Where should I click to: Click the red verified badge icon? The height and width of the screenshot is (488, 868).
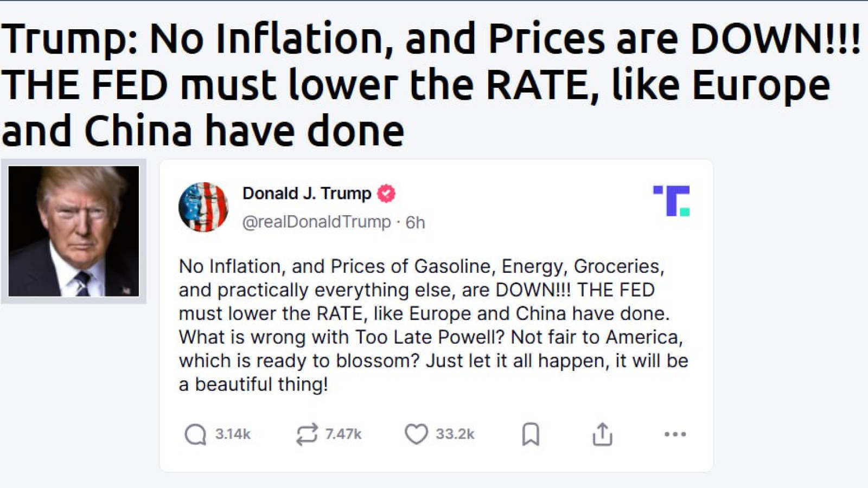click(x=386, y=194)
